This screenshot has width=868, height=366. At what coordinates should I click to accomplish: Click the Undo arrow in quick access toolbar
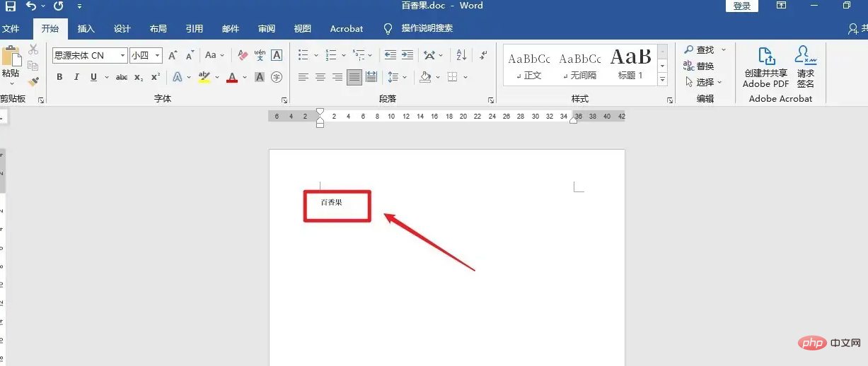[x=31, y=6]
